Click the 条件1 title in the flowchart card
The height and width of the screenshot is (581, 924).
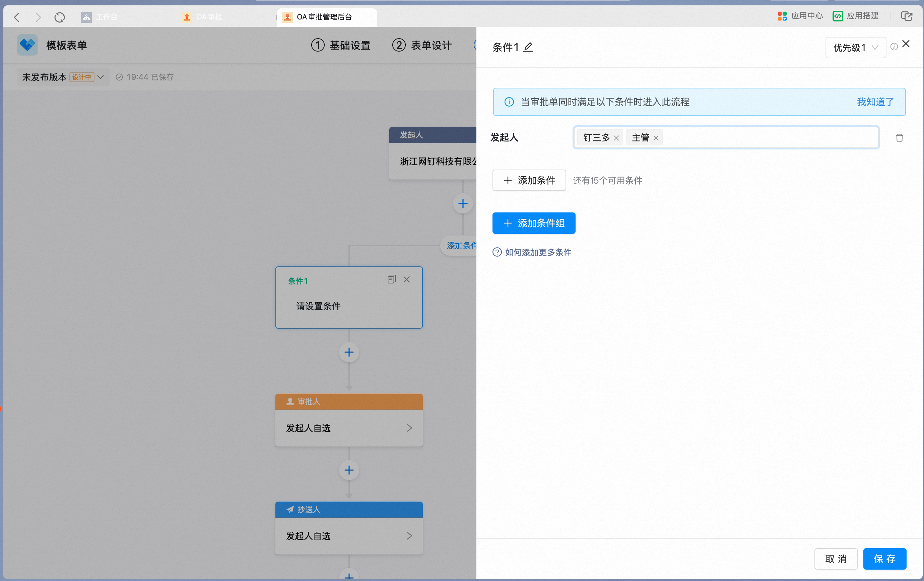tap(298, 281)
